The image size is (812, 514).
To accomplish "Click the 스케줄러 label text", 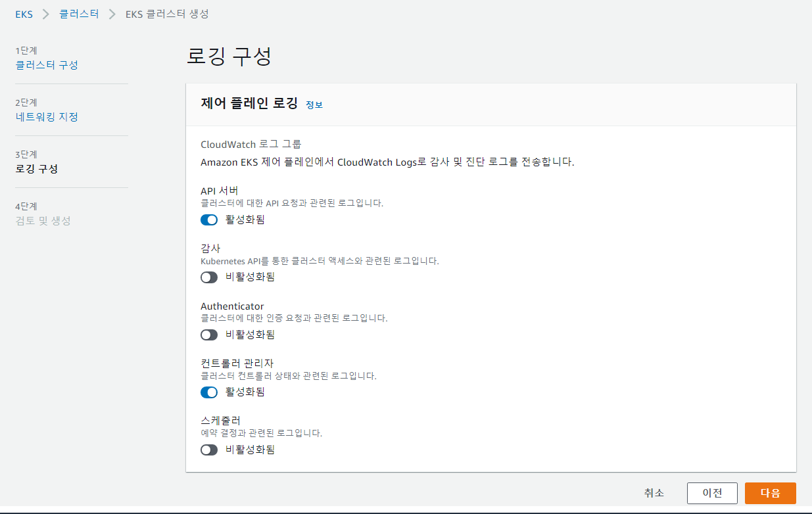I will pos(220,421).
